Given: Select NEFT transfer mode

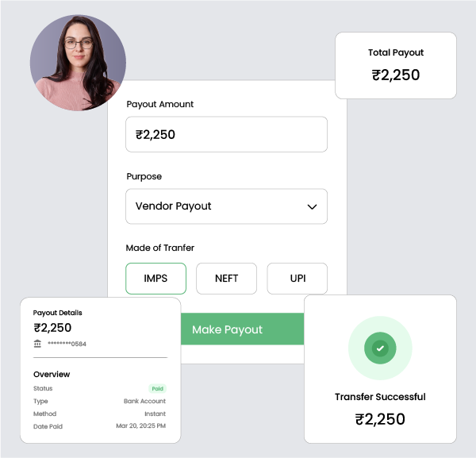Looking at the screenshot, I should point(226,279).
